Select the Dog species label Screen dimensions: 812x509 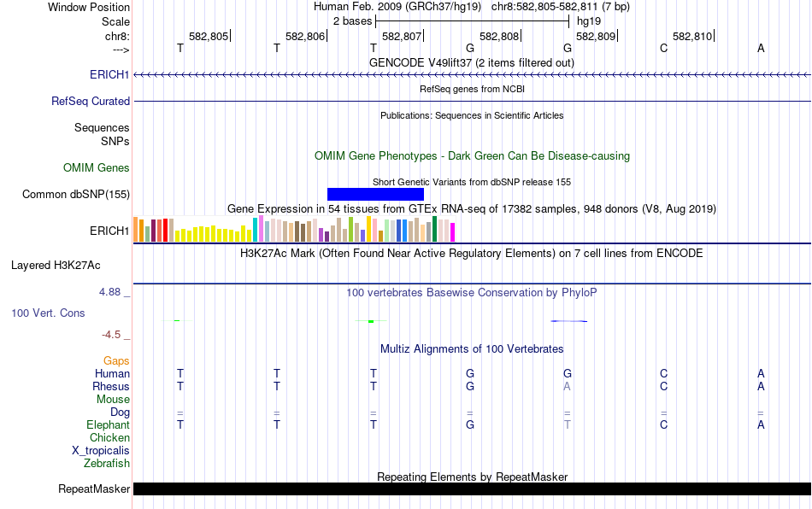coord(121,412)
